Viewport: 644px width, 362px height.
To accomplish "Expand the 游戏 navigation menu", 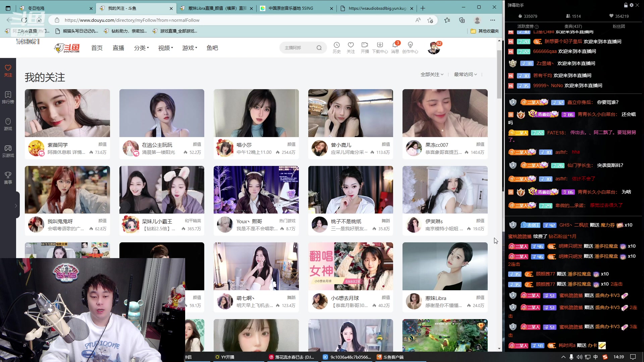I will point(190,48).
